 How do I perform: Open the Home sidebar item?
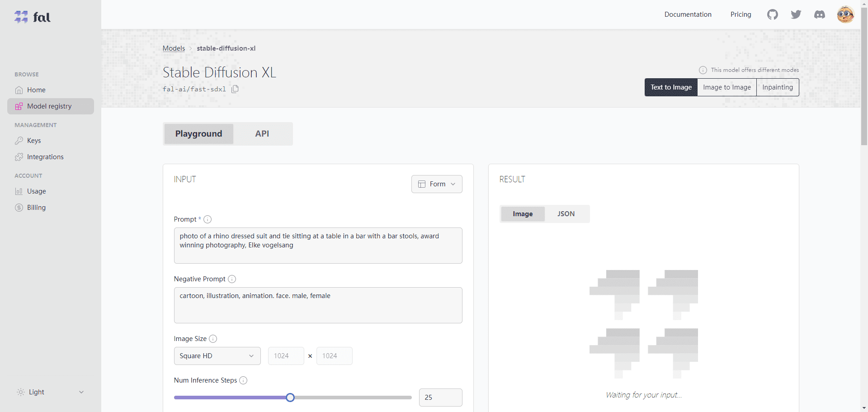[51, 90]
